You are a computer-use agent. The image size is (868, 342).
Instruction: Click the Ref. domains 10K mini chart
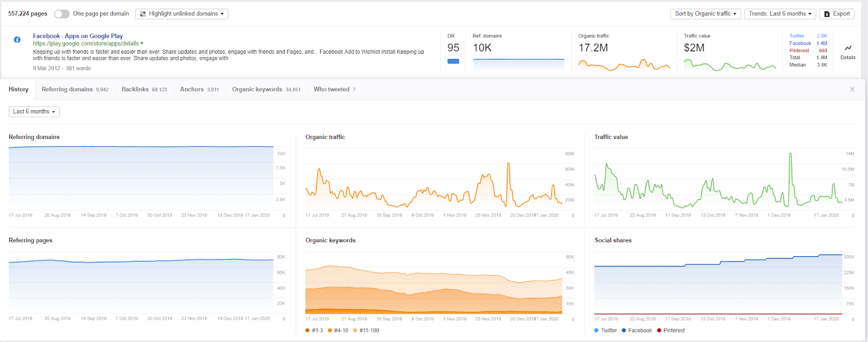click(x=519, y=64)
